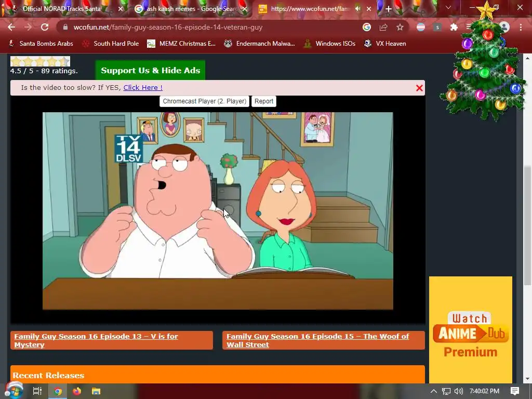Bookmark this page with the star icon

(400, 27)
